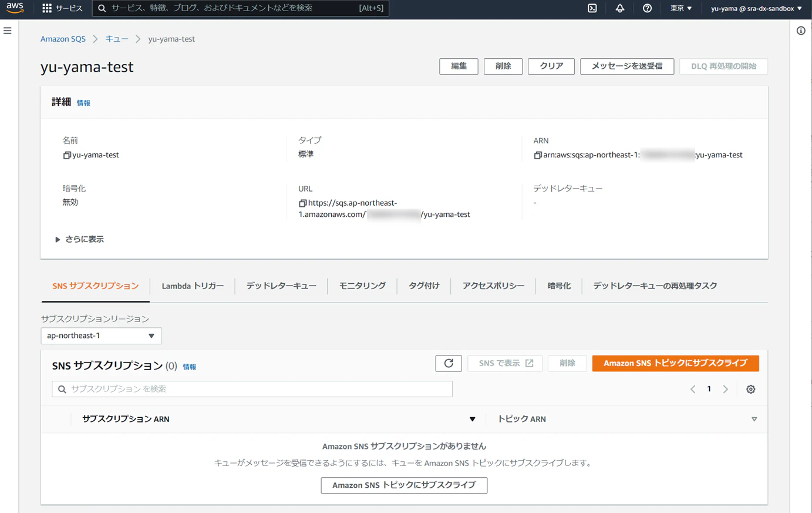Go to next page of subscriptions
The height and width of the screenshot is (513, 812).
pyautogui.click(x=726, y=389)
